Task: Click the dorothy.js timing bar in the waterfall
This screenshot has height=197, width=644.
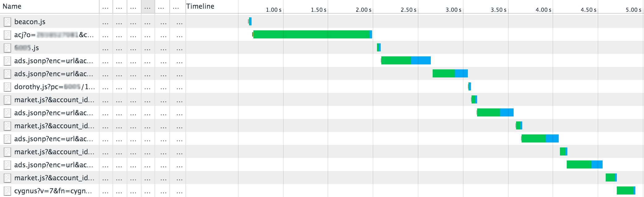Action: [469, 86]
